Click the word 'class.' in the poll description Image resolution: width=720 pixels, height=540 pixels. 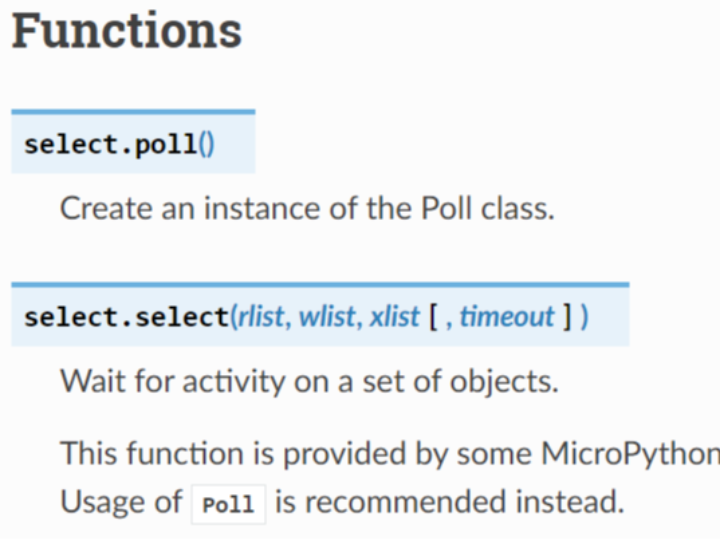pos(518,208)
